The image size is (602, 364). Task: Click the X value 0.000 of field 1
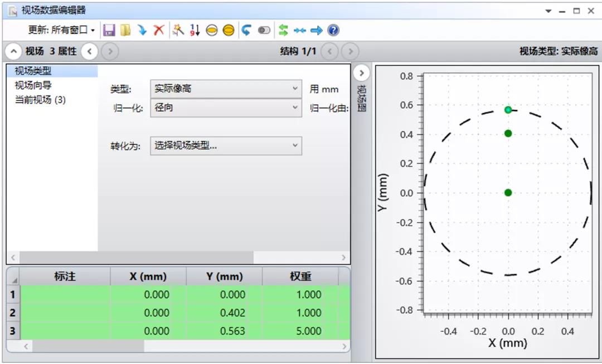pos(148,294)
